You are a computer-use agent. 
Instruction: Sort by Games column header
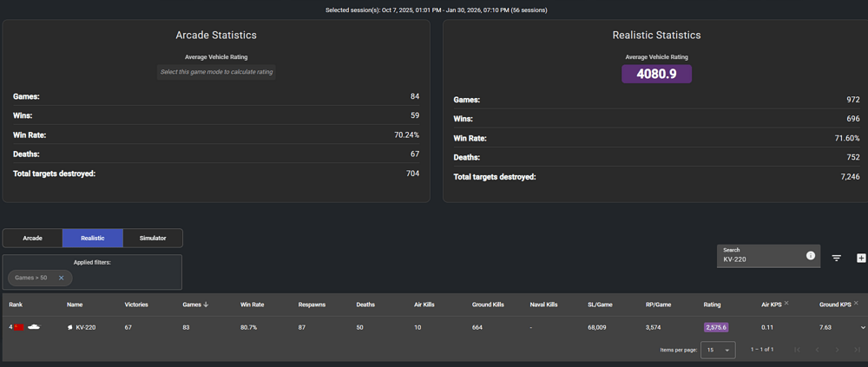(192, 305)
